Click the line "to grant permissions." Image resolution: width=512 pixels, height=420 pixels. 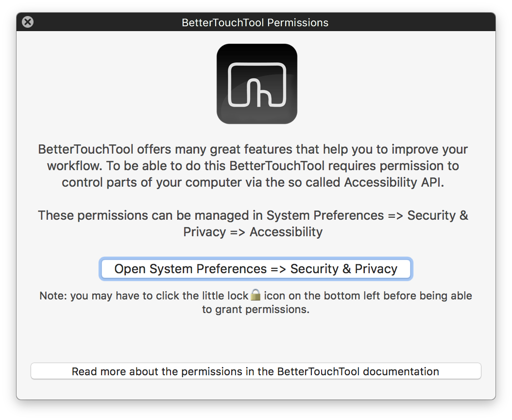click(256, 309)
